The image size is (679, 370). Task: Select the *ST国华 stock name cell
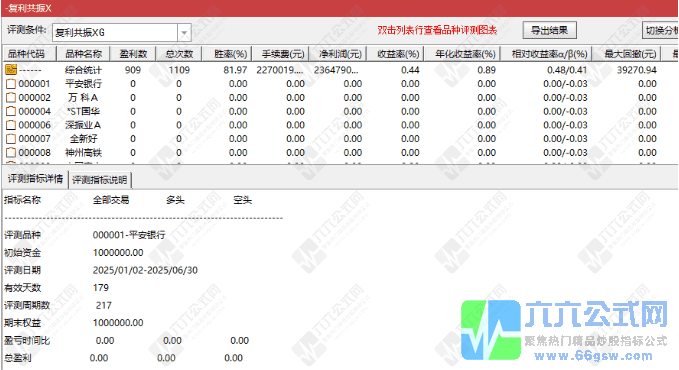click(x=83, y=111)
